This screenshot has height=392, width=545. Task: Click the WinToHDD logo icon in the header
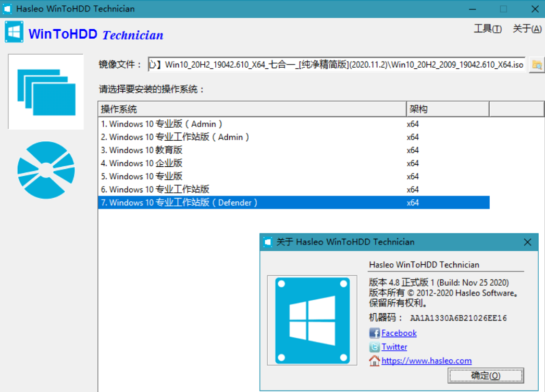tap(14, 32)
